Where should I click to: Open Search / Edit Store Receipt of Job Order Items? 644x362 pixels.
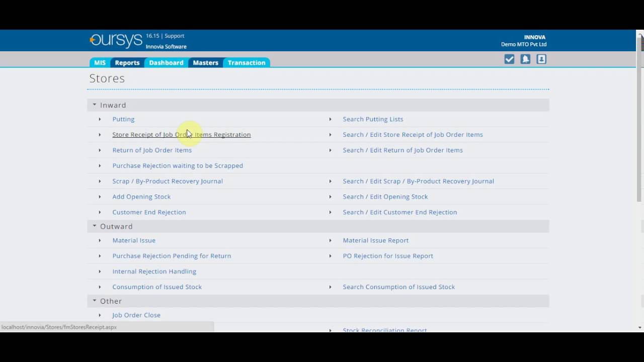[x=413, y=135]
